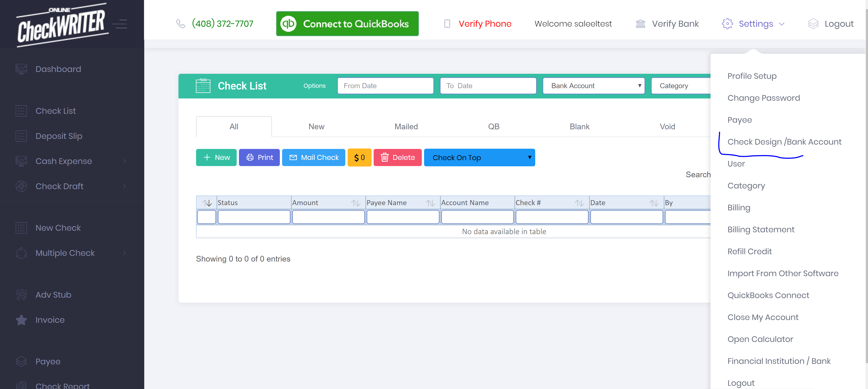Click the hamburger menu icon beside logo
The image size is (868, 389).
[120, 24]
